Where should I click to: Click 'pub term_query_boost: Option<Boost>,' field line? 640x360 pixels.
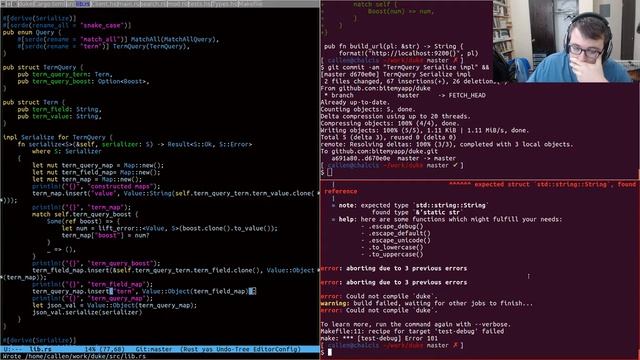(83, 82)
